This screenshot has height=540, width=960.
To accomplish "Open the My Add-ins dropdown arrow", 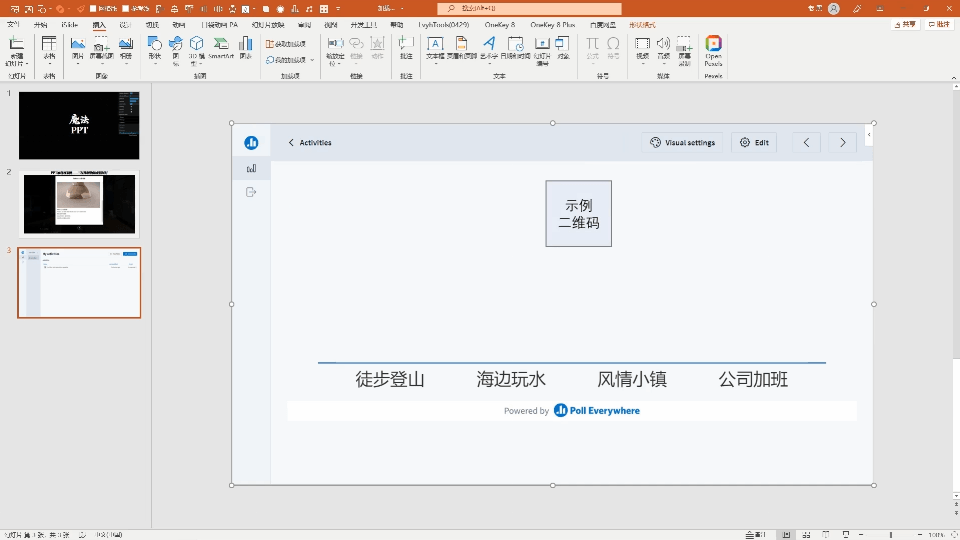I will 312,60.
